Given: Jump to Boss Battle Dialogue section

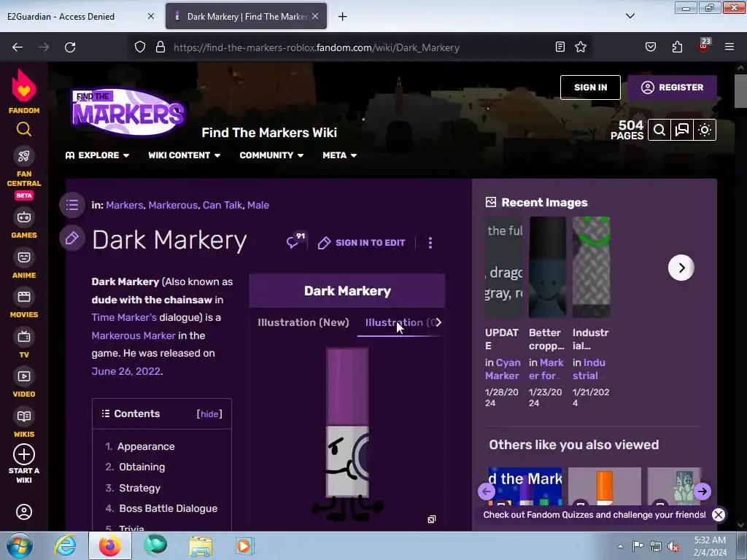Looking at the screenshot, I should click(169, 508).
